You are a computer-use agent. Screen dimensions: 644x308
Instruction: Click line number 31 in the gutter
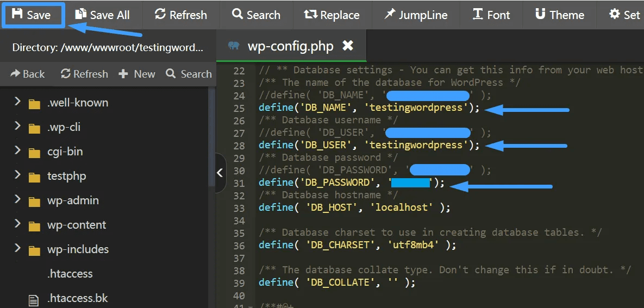click(x=239, y=183)
